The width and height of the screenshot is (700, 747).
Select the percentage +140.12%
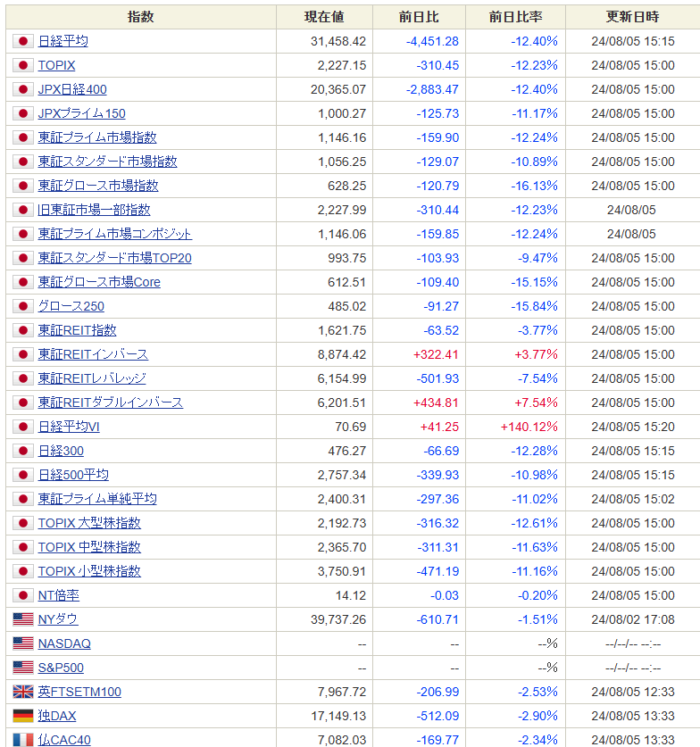click(x=529, y=427)
